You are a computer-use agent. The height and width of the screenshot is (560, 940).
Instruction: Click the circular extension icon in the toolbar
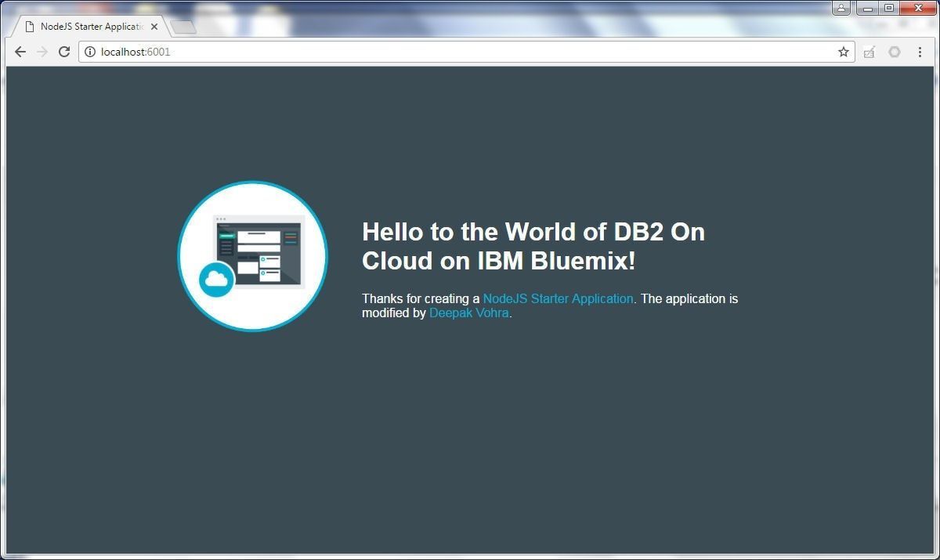click(x=895, y=52)
